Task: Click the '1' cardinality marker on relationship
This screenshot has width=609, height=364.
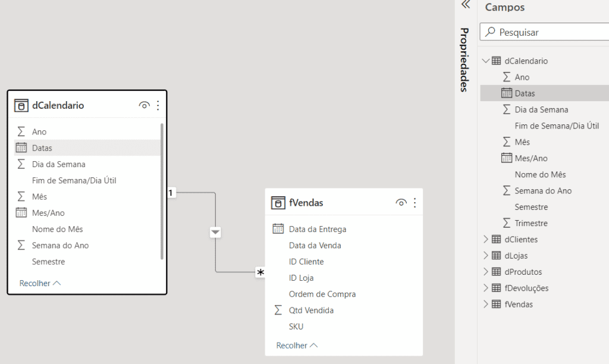Action: pyautogui.click(x=171, y=193)
